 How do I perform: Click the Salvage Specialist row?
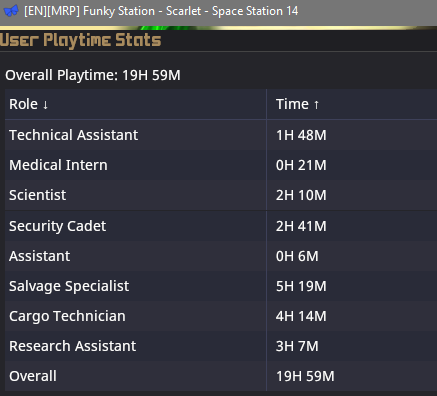click(221, 286)
